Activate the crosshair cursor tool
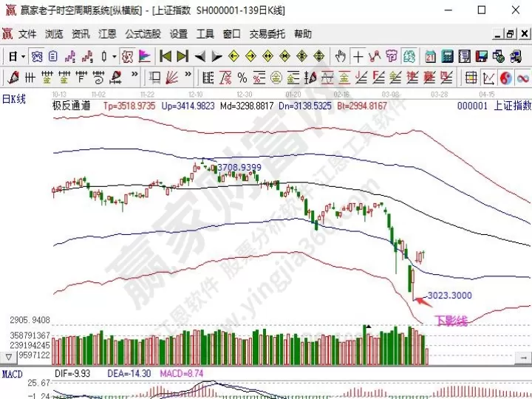532x399 pixels. coord(358,56)
